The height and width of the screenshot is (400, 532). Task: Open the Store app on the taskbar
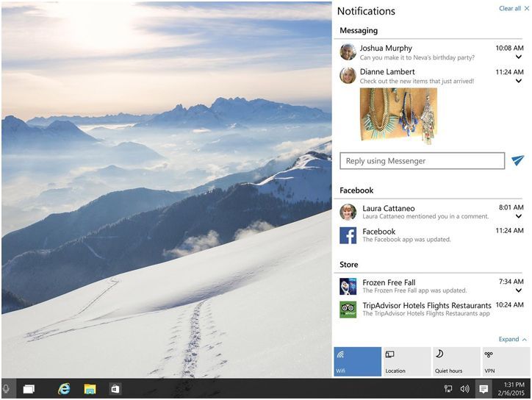[115, 389]
